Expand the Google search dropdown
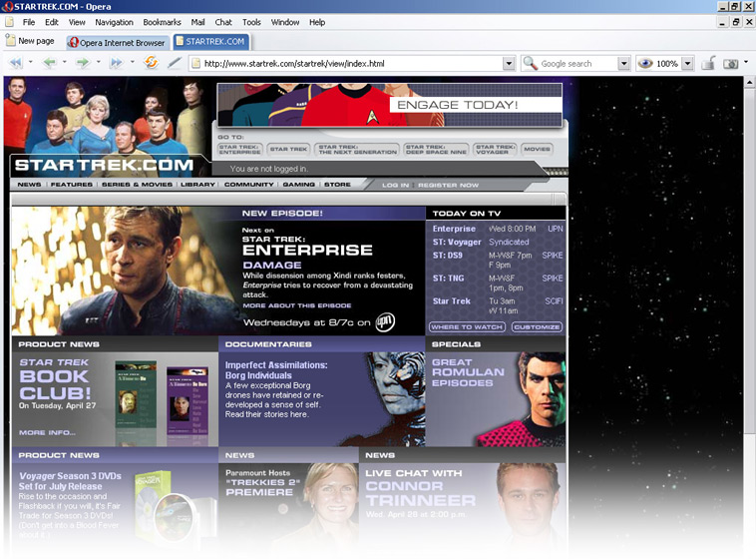 [624, 63]
